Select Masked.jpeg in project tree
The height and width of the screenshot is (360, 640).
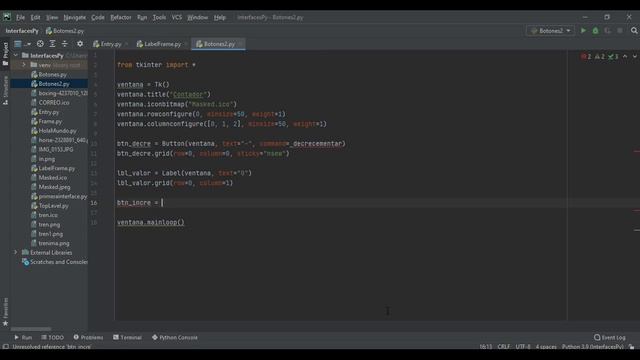51,187
